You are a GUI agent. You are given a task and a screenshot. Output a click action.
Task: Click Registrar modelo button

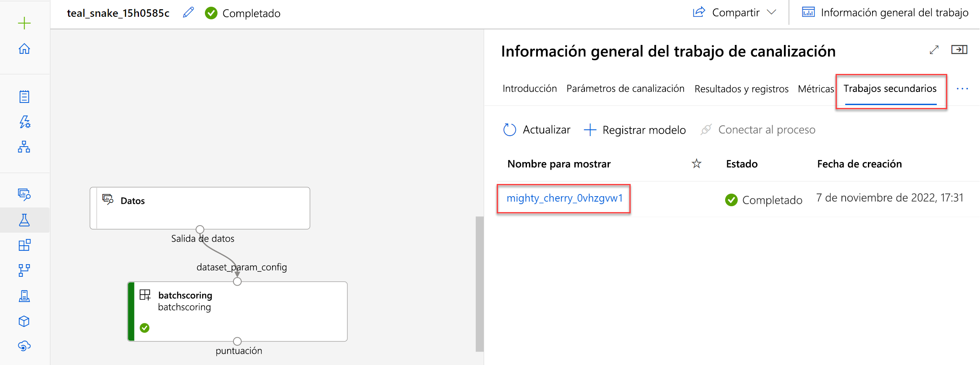(635, 130)
